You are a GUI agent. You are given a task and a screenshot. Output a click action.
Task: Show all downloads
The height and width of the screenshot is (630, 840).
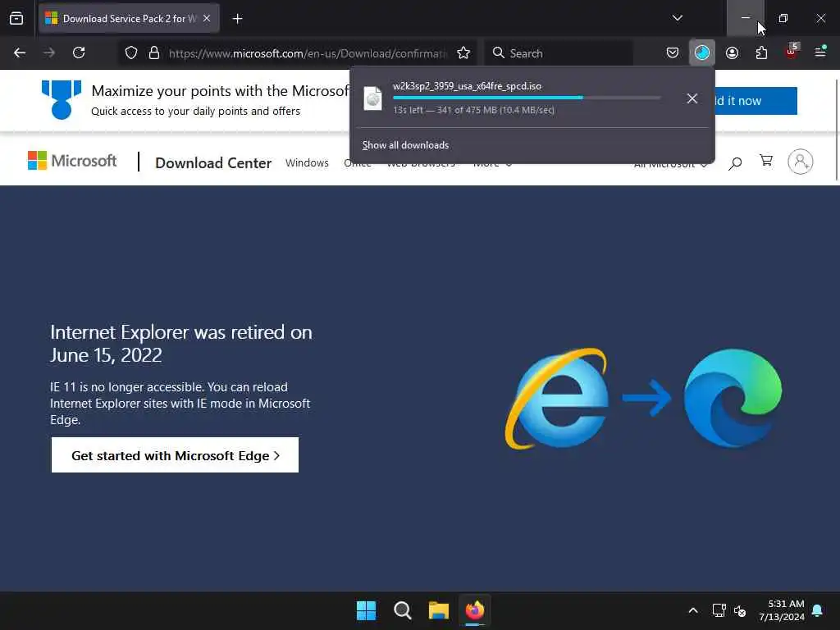405,145
